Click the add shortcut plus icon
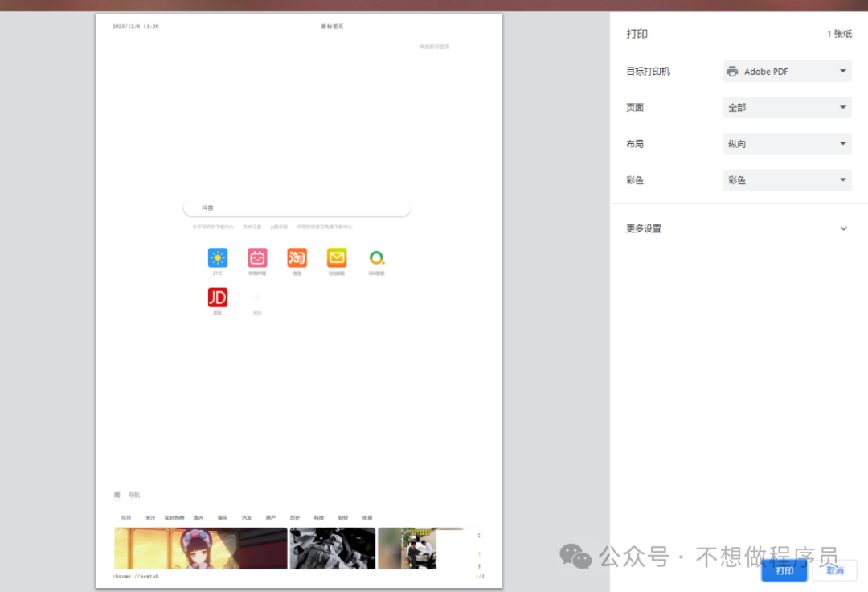This screenshot has height=592, width=868. click(257, 298)
